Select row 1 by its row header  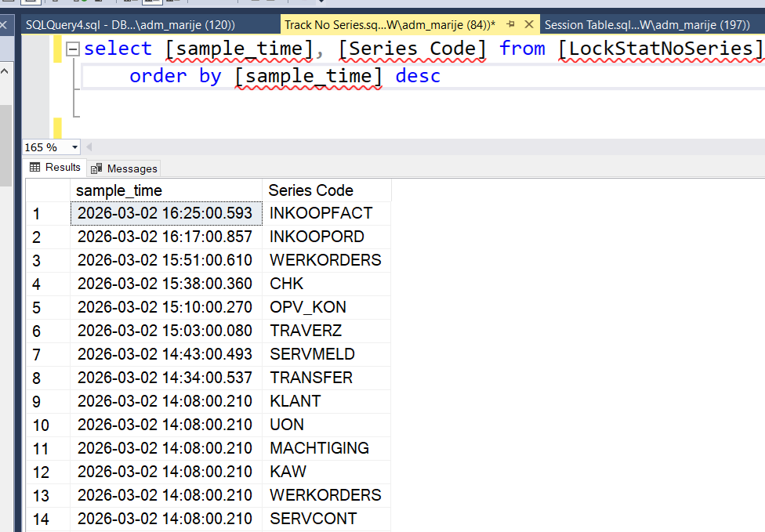(x=48, y=213)
